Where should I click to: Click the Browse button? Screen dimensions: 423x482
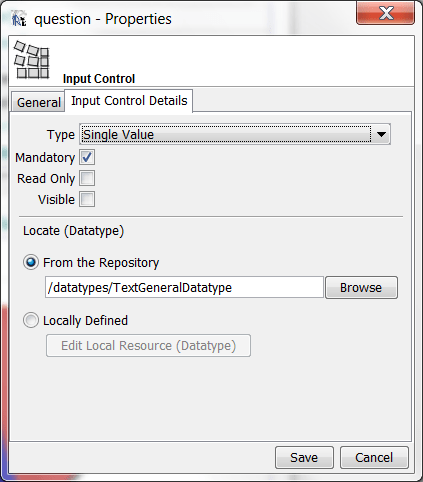pyautogui.click(x=361, y=287)
